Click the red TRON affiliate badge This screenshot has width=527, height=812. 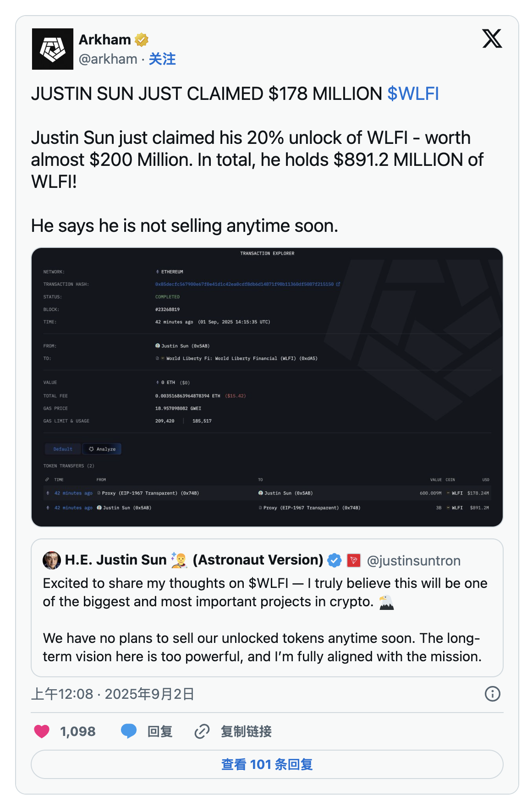[x=354, y=560]
